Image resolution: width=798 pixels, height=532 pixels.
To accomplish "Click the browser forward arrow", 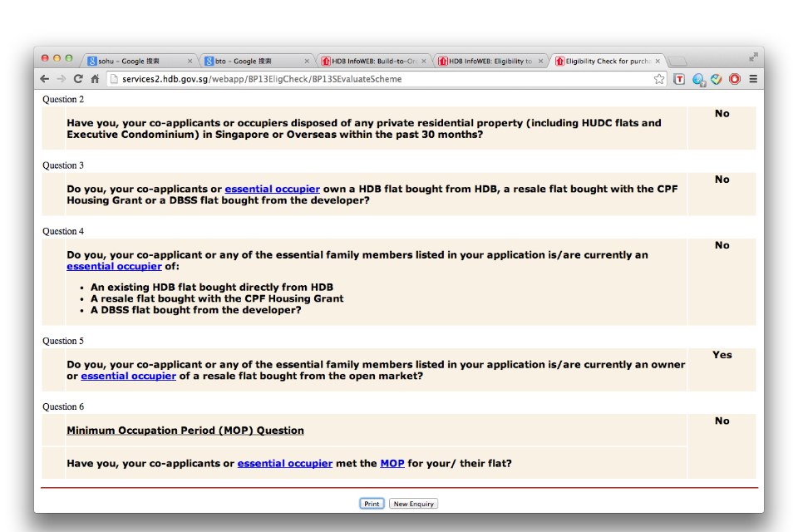I will click(x=61, y=79).
